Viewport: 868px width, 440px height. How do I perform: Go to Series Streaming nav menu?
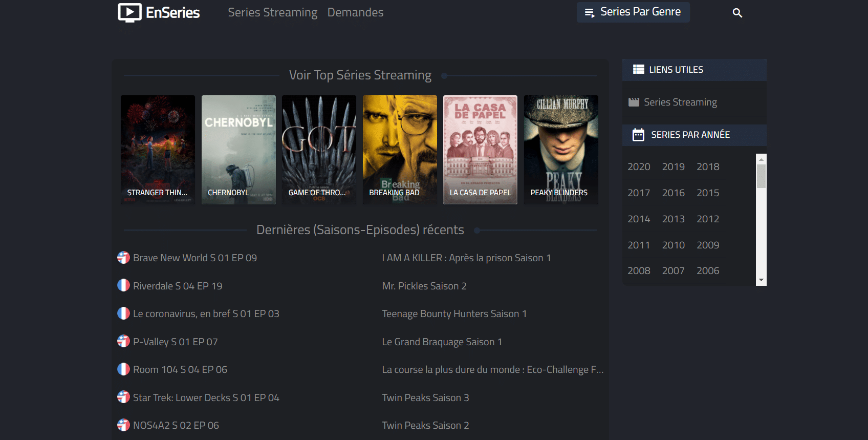pyautogui.click(x=272, y=12)
